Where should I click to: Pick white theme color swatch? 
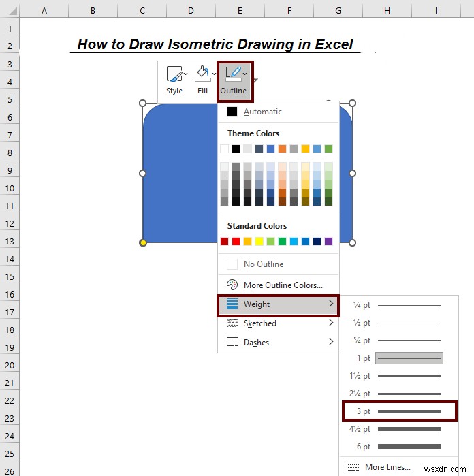click(x=224, y=148)
